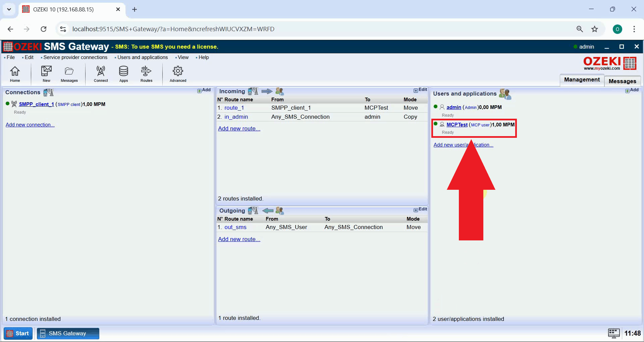
Task: Open the Help menu
Action: tap(203, 57)
